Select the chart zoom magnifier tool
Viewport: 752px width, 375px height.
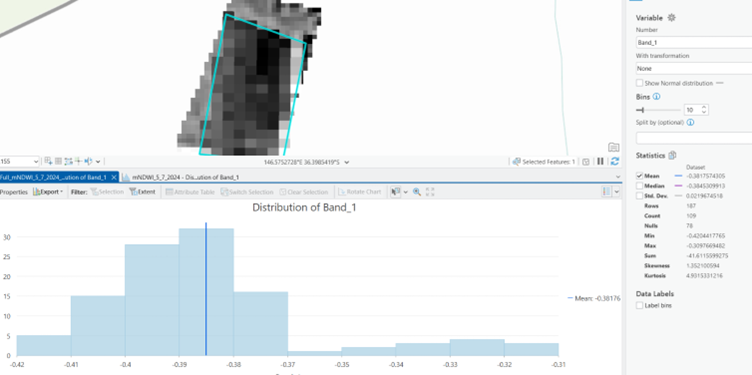point(417,192)
